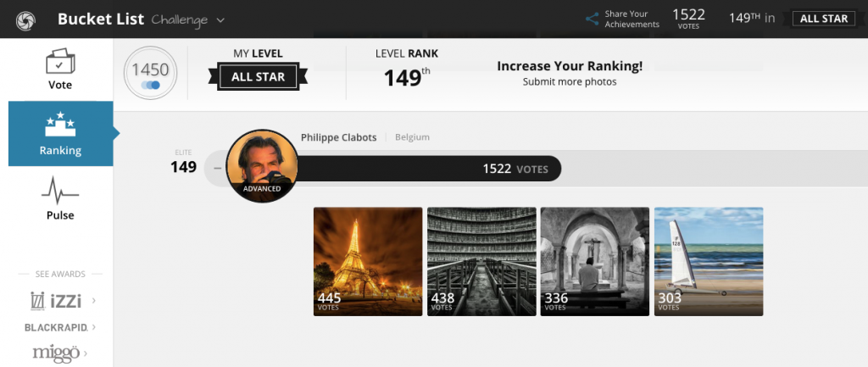Click the 1450 points level circle
The image size is (868, 367).
(150, 73)
